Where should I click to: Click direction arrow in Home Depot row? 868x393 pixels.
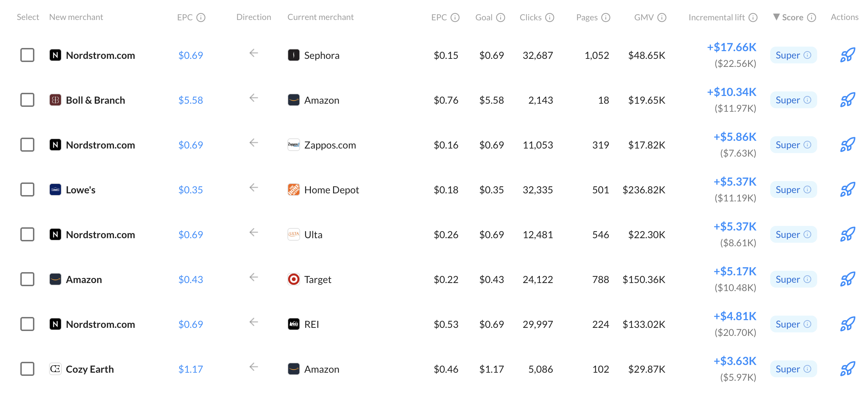click(254, 187)
